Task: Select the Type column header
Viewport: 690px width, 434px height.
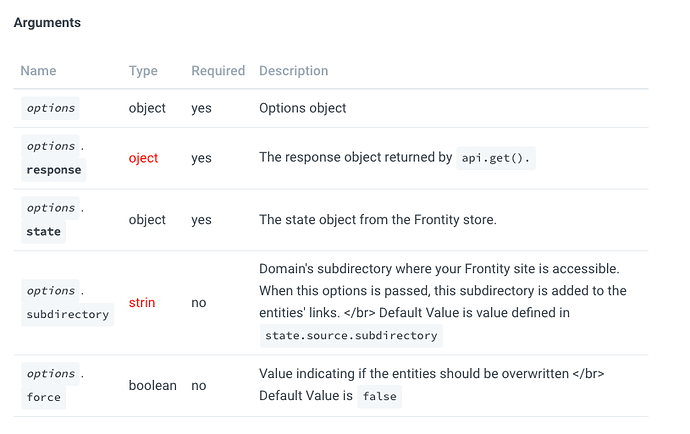Action: pyautogui.click(x=143, y=71)
